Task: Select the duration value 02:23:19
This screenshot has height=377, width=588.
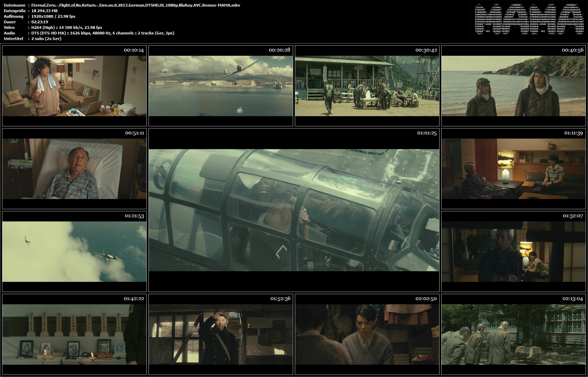Action: (x=40, y=22)
